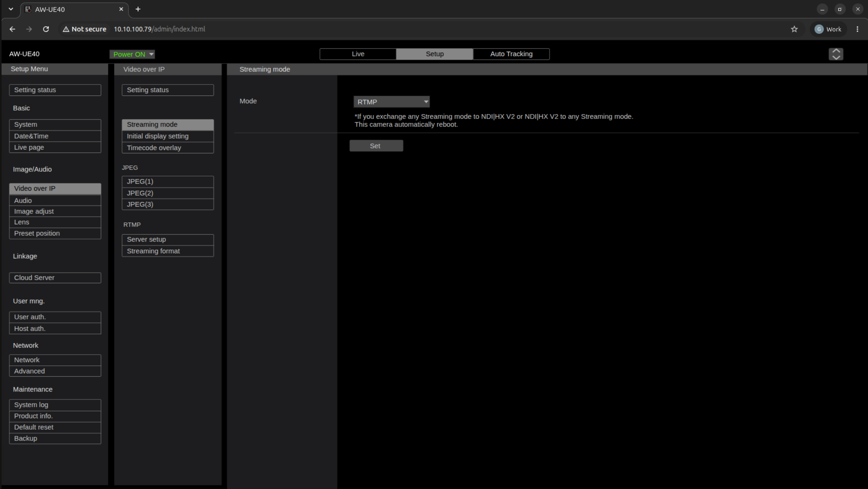Open a new browser tab
The height and width of the screenshot is (489, 868).
(138, 9)
